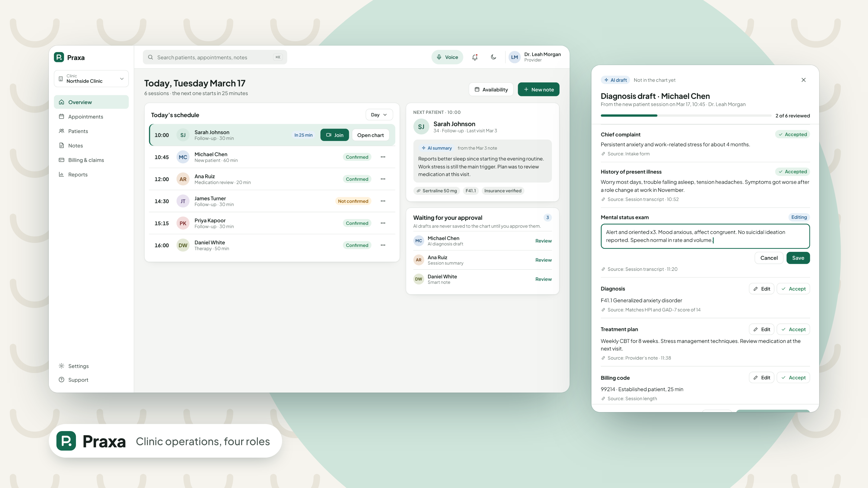Open Patients in sidebar
This screenshot has width=868, height=488.
[x=91, y=131]
